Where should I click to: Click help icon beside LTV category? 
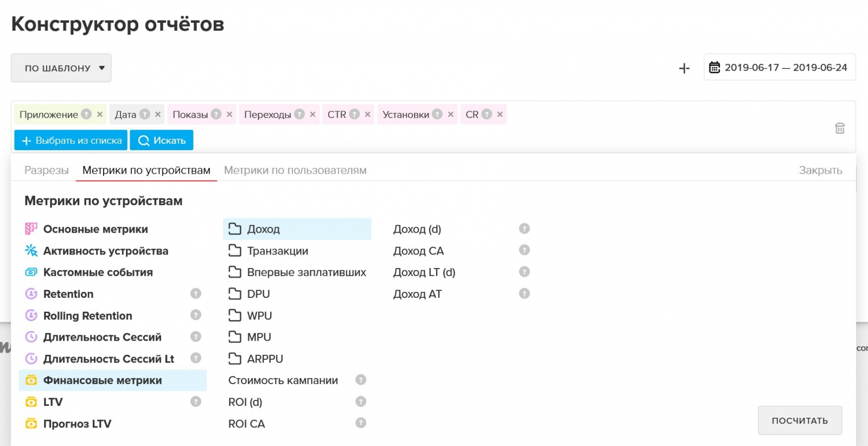(196, 402)
